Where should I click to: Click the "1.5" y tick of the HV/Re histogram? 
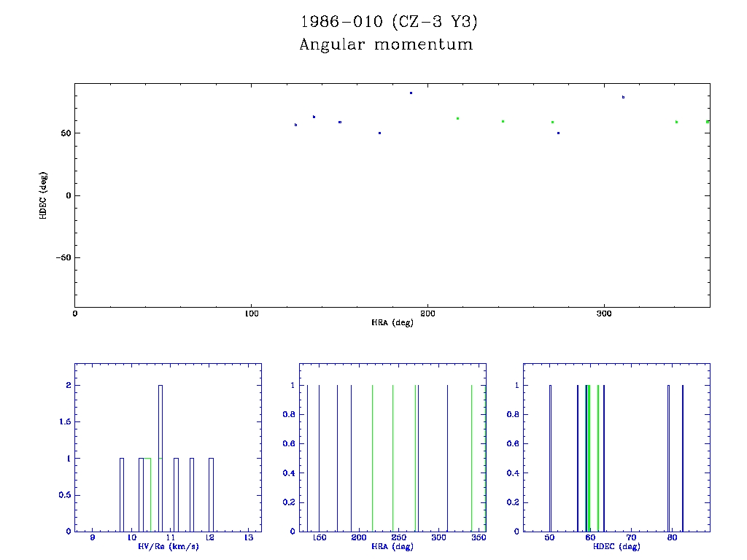(x=65, y=422)
